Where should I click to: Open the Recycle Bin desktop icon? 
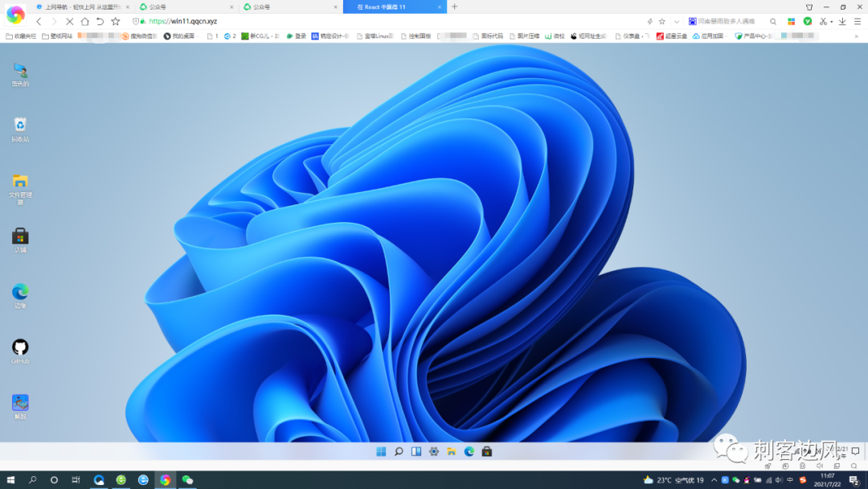20,130
